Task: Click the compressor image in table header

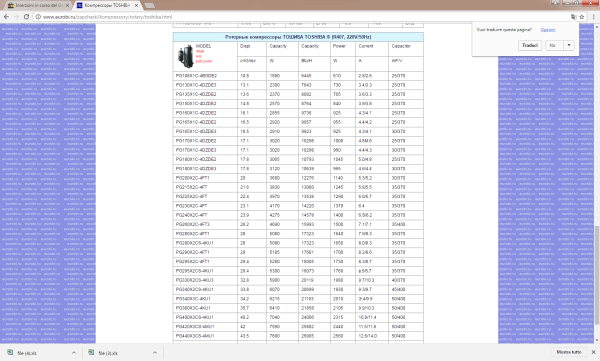Action: pyautogui.click(x=185, y=56)
